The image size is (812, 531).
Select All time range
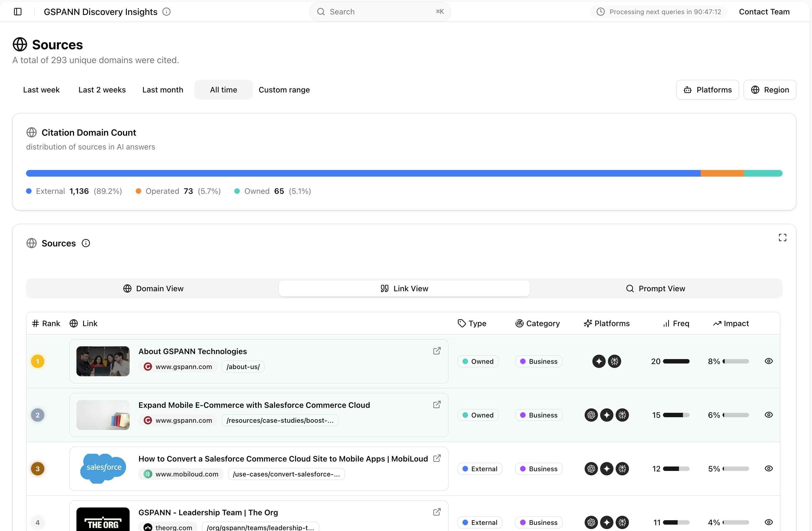(x=223, y=90)
